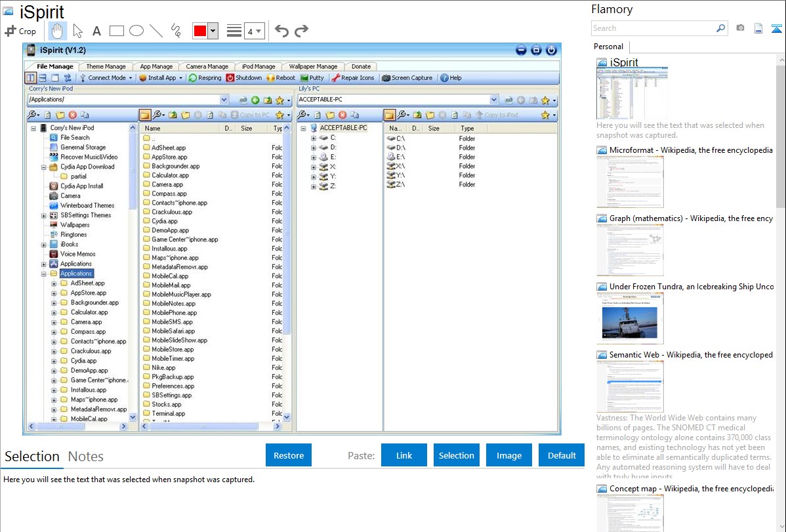Open the line thickness dropdown showing 4
The width and height of the screenshot is (786, 532).
254,31
